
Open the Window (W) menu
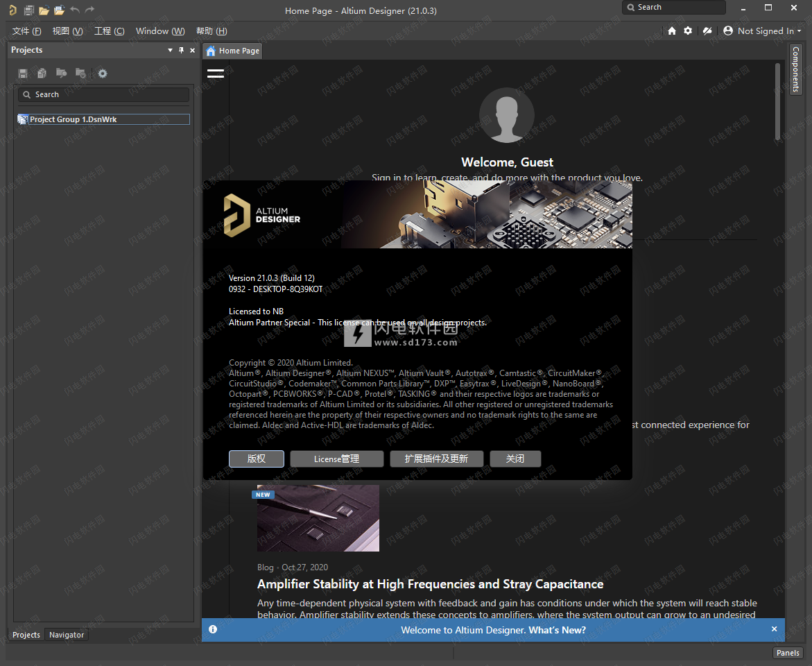160,31
